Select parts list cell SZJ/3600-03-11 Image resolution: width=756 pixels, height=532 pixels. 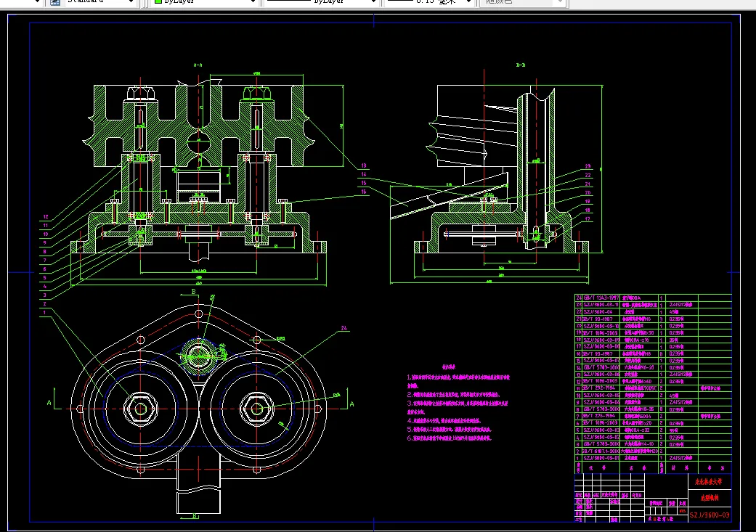[x=601, y=305]
